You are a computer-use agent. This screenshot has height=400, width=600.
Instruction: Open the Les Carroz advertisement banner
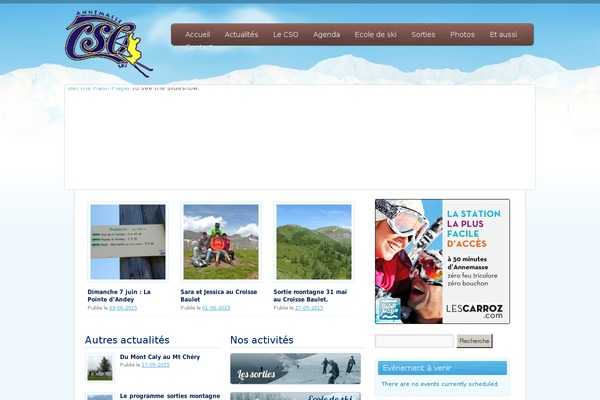tap(442, 261)
